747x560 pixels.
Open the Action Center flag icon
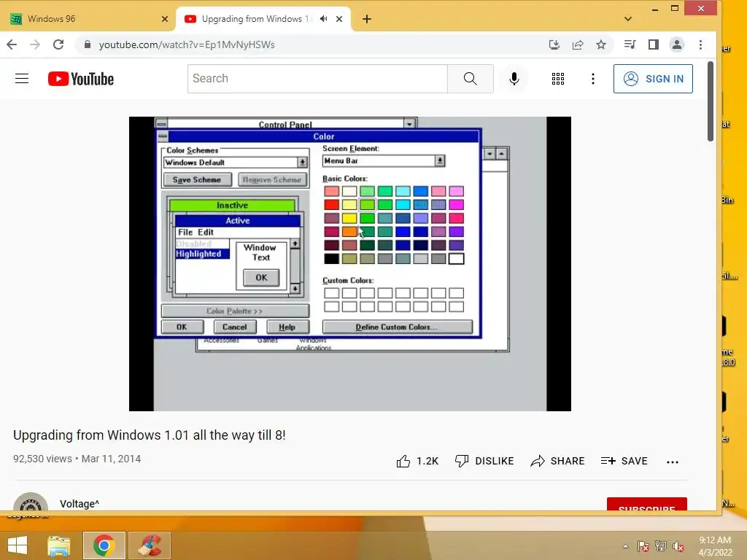(643, 546)
